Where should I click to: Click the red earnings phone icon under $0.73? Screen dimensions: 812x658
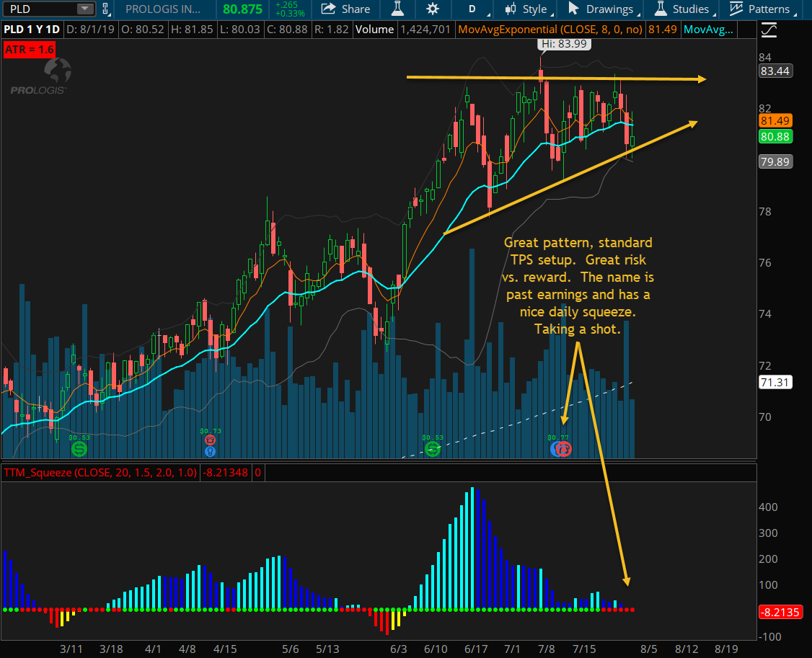[210, 440]
